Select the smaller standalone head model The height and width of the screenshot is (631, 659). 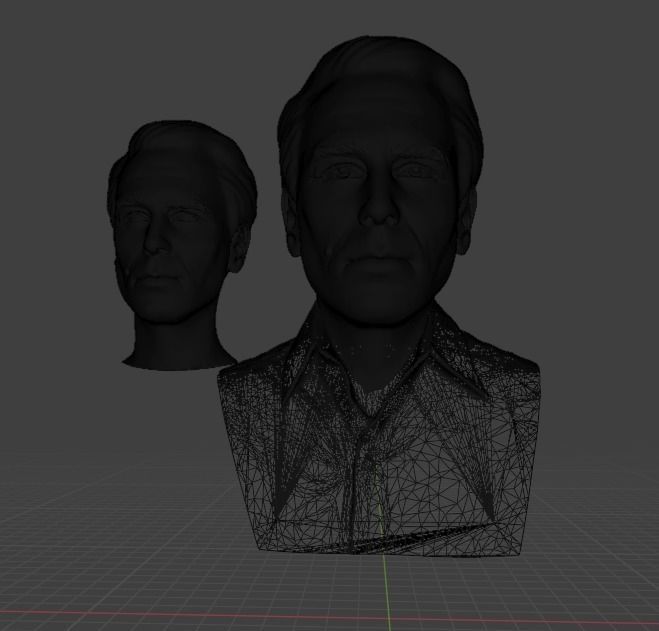181,244
